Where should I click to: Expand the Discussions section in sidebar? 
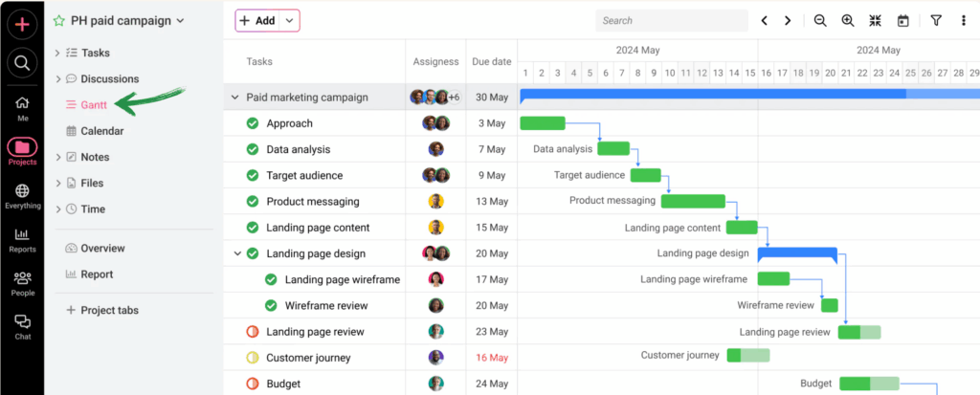click(57, 78)
